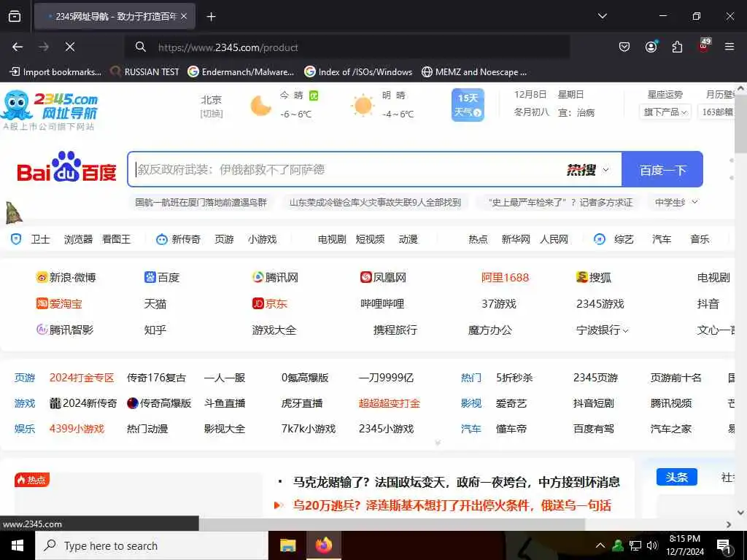The image size is (747, 560).
Task: Open 星座运势 link at top
Action: 665,94
